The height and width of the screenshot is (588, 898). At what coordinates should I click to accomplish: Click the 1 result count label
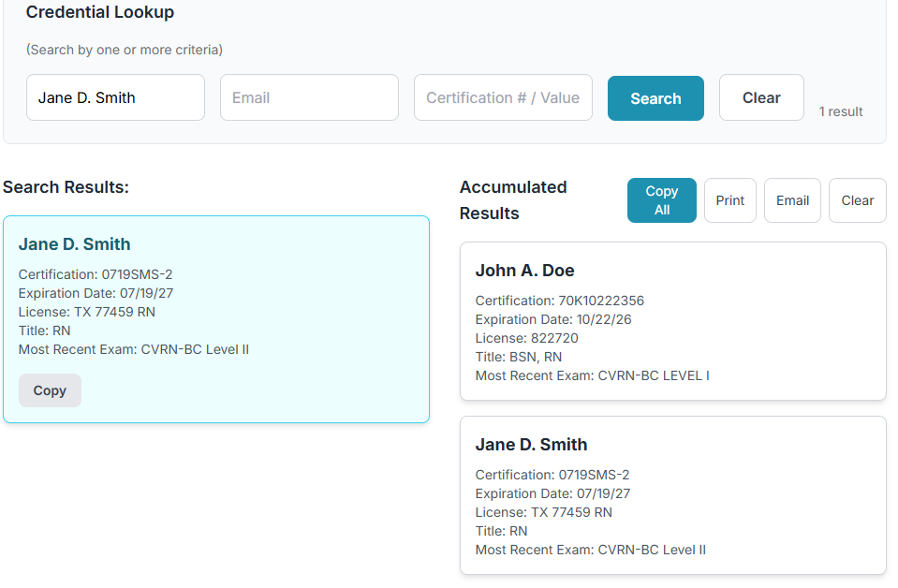pos(840,111)
